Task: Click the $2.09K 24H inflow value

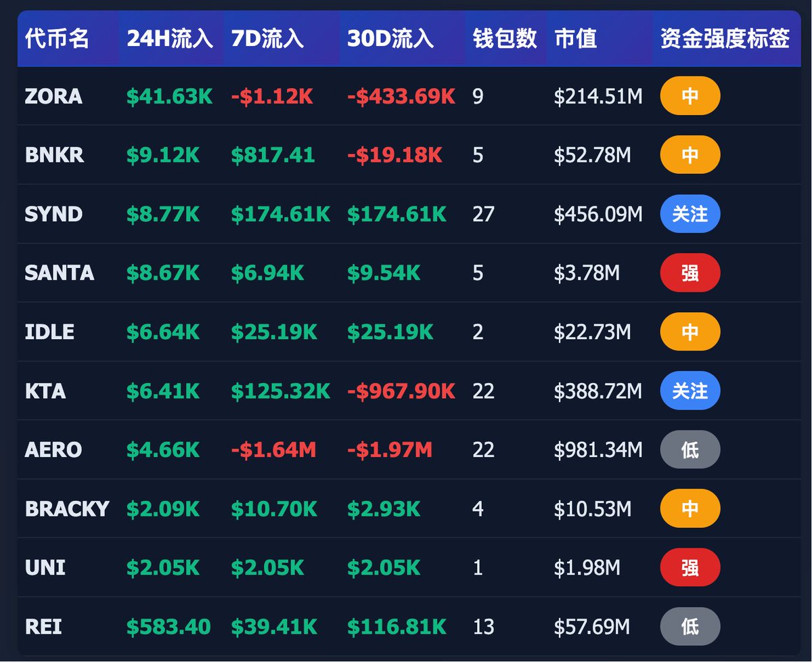Action: [x=163, y=508]
